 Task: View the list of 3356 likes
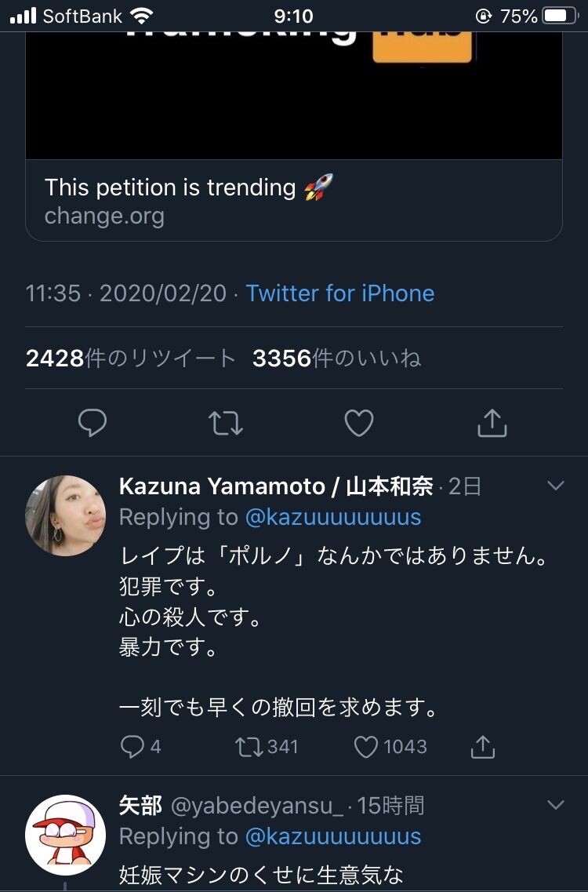[x=336, y=359]
